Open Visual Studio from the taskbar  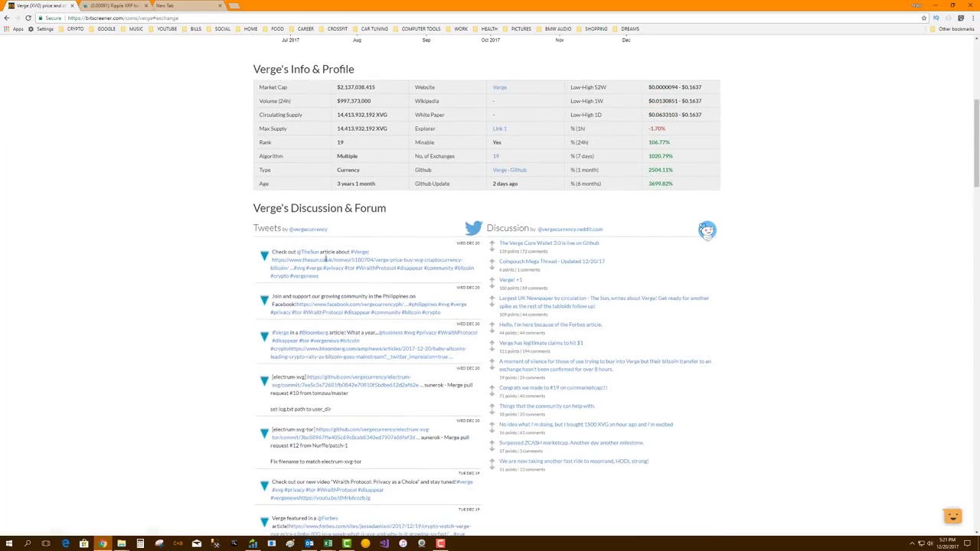tap(384, 544)
